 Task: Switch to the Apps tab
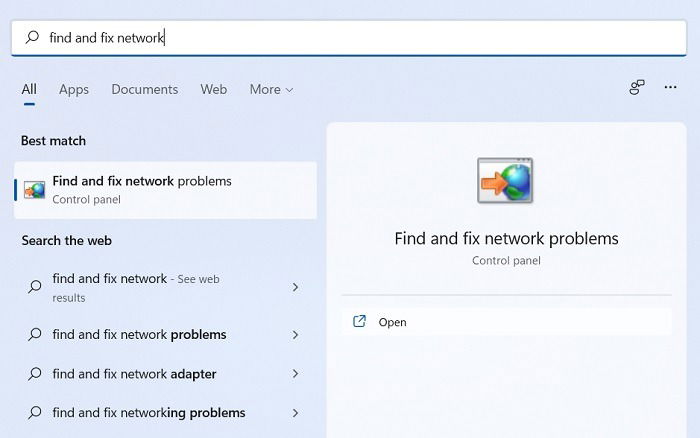(74, 89)
